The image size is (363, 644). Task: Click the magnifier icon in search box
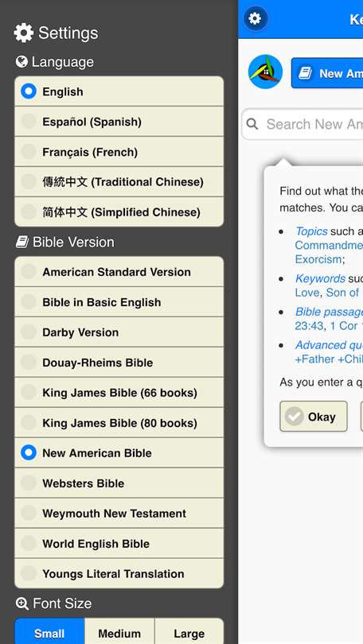tap(252, 124)
